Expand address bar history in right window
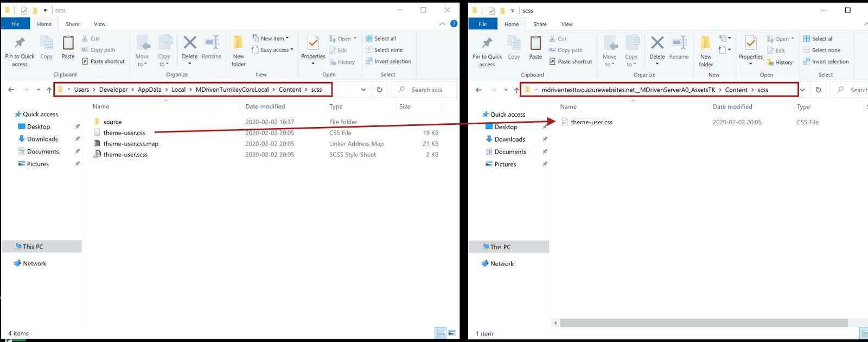Screen dimensions: 868x342 tap(803, 90)
